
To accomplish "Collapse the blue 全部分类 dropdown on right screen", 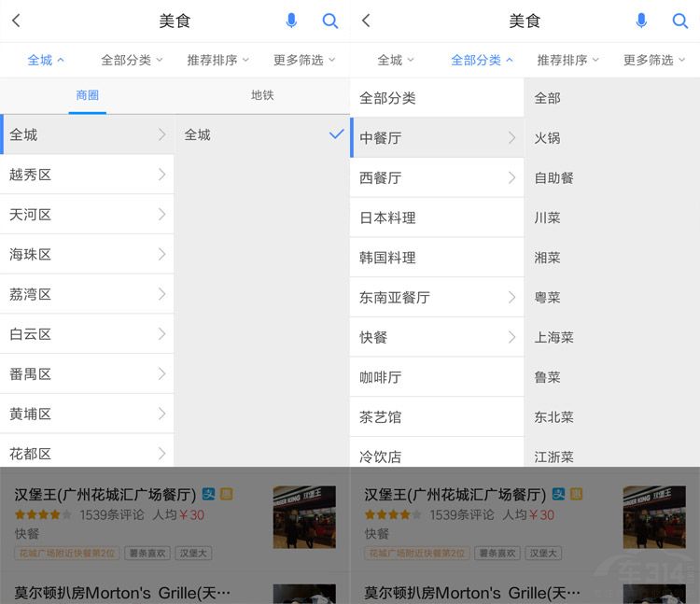I will click(482, 60).
